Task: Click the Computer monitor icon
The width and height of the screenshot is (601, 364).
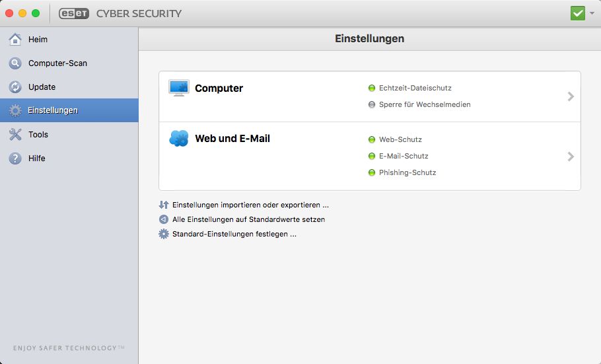Action: pos(179,88)
